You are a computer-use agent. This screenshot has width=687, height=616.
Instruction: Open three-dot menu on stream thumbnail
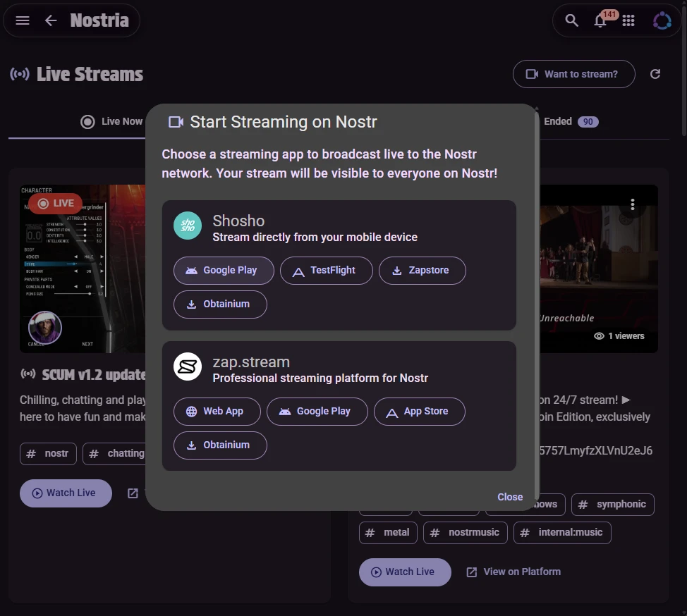(633, 204)
